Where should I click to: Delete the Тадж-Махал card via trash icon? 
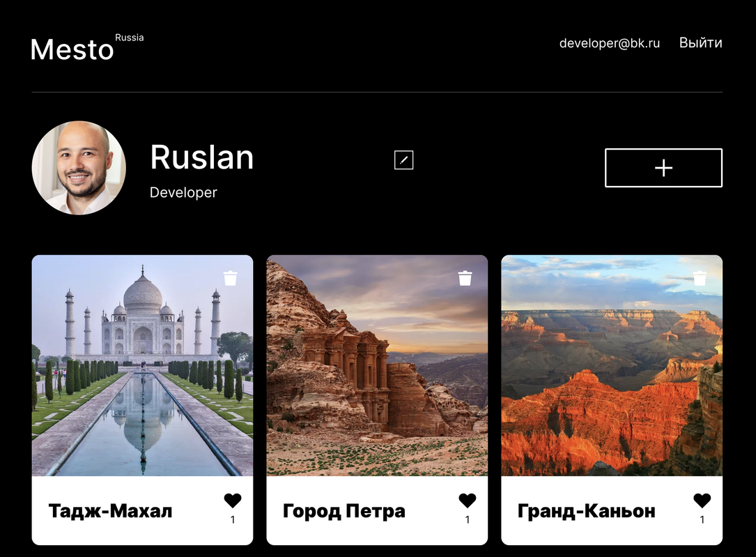click(231, 278)
